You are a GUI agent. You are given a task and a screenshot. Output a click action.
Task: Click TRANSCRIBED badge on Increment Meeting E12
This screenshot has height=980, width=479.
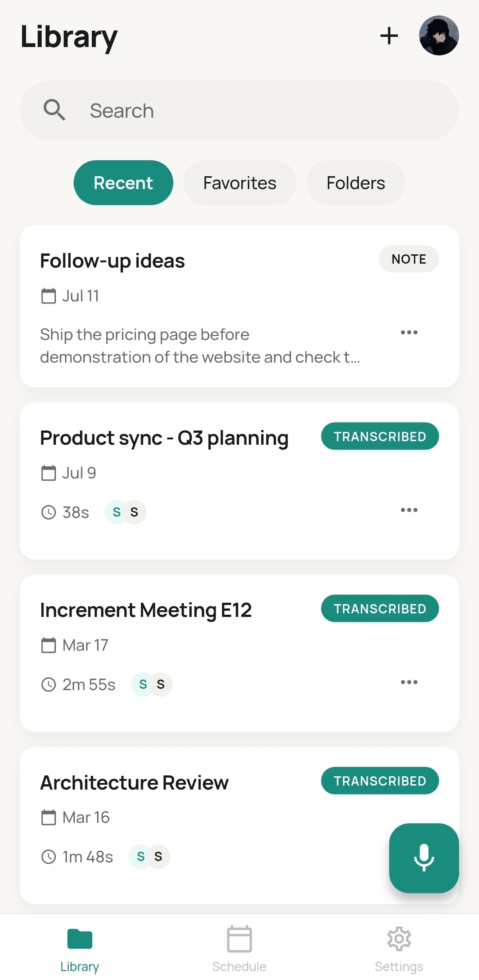pos(380,609)
